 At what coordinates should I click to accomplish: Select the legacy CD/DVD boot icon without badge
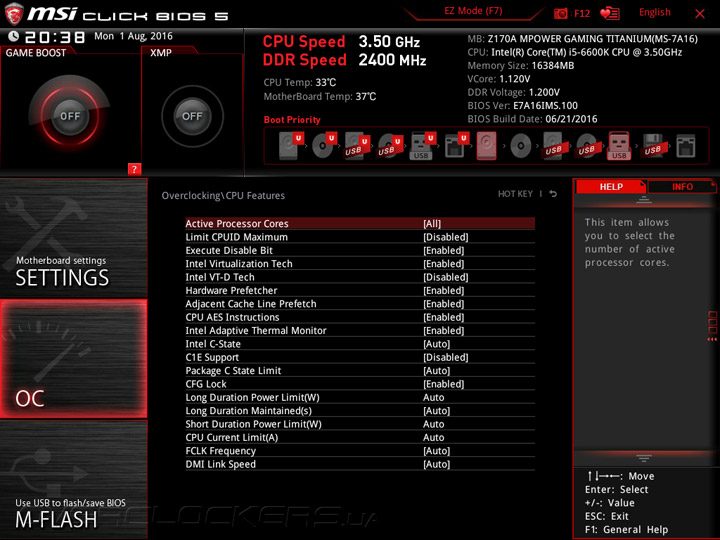point(521,146)
